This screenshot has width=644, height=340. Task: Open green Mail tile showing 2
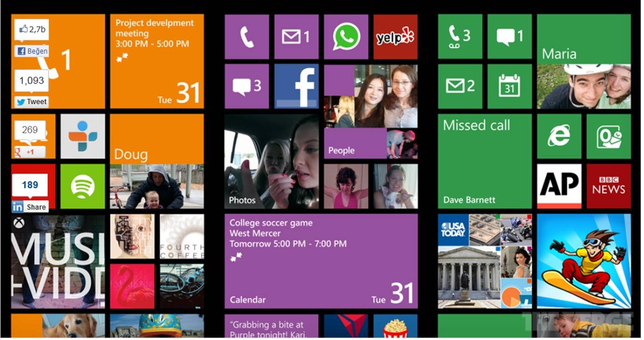[x=460, y=86]
